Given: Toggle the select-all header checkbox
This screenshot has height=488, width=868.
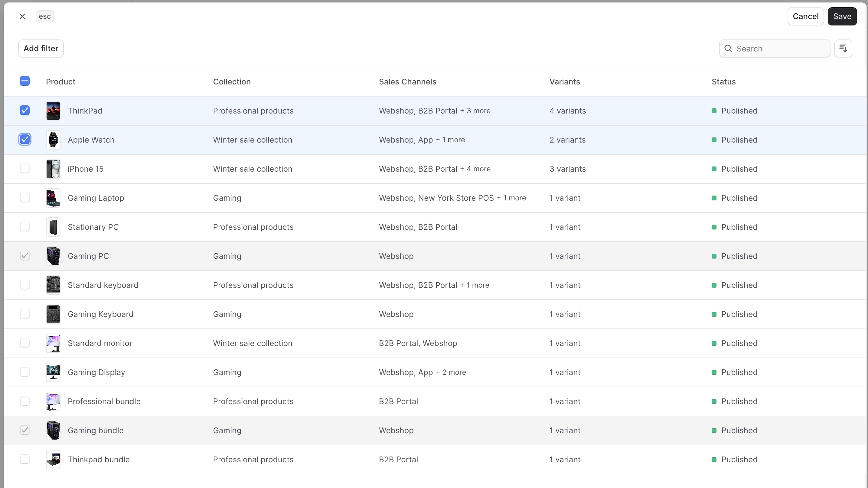Looking at the screenshot, I should click(x=24, y=81).
